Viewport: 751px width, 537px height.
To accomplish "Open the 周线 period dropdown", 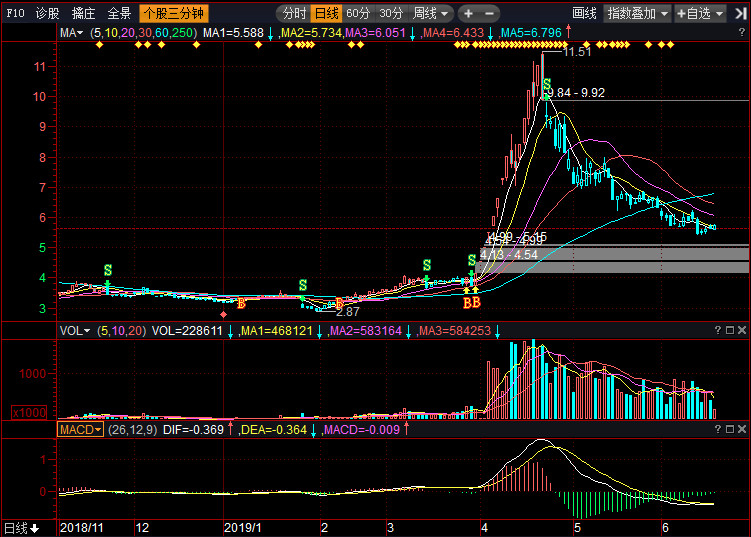I will coord(432,14).
